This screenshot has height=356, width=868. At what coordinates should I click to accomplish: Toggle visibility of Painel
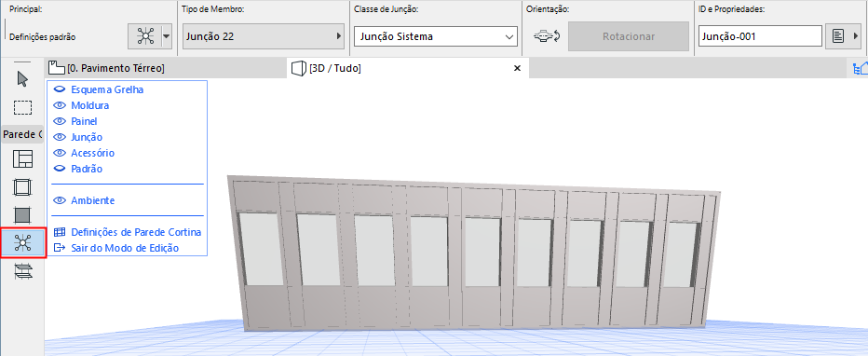tap(60, 121)
